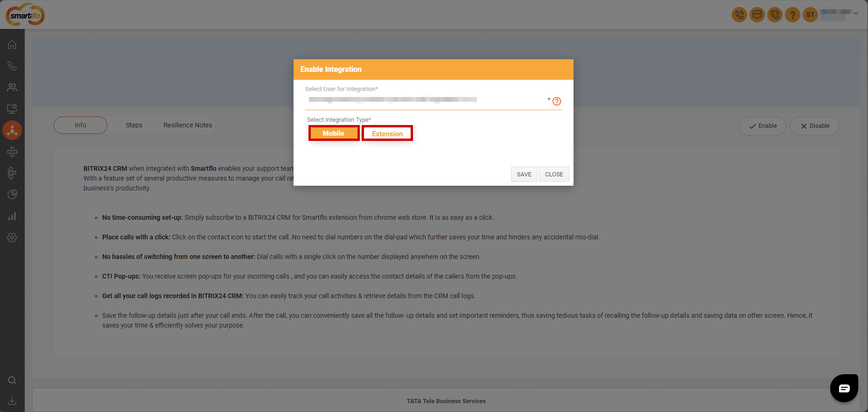Click the 'BITRIX24 CRM' bold text

[105, 168]
